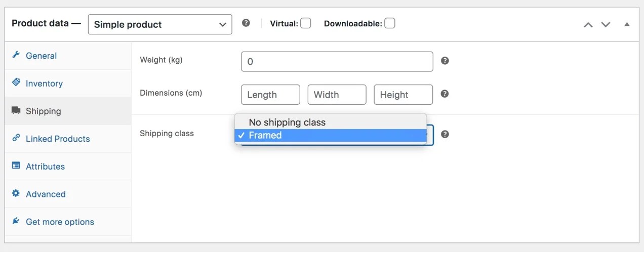The height and width of the screenshot is (253, 644).
Task: Click the link icon for Linked Products
Action: tap(16, 138)
